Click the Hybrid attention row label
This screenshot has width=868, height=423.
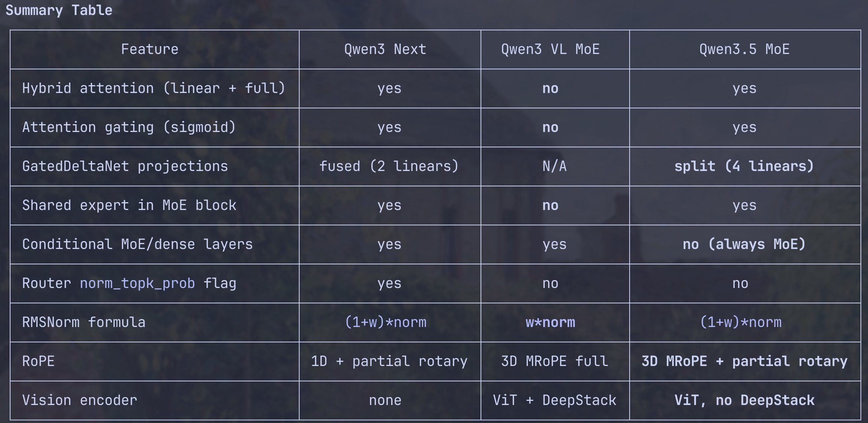[154, 88]
